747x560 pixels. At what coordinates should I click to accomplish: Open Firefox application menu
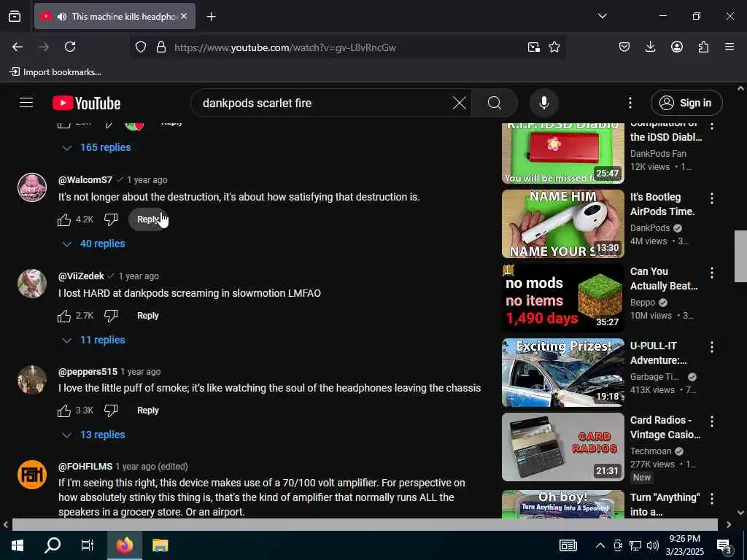(x=729, y=47)
